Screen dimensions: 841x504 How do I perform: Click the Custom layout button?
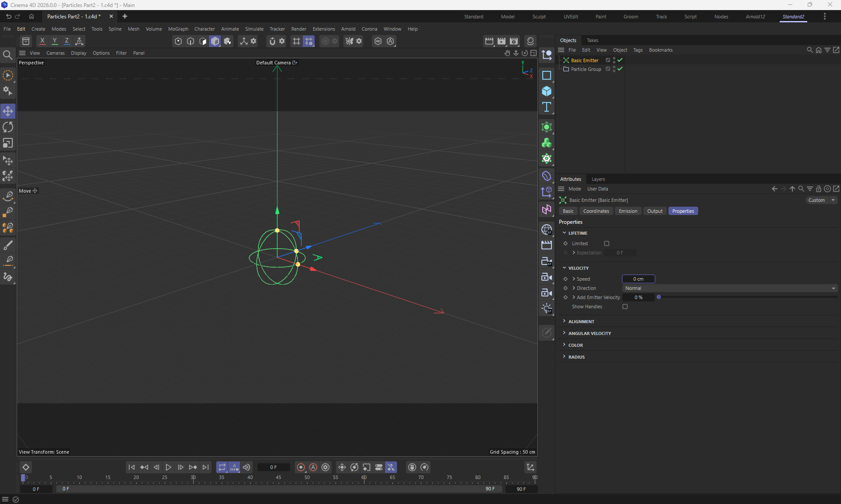coord(816,200)
